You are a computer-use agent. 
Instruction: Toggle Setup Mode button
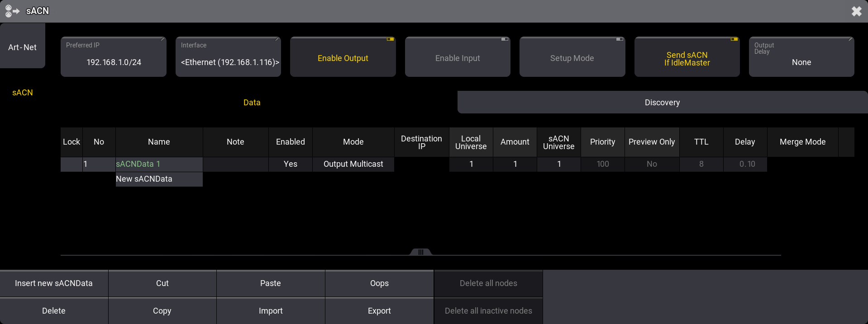(x=572, y=57)
